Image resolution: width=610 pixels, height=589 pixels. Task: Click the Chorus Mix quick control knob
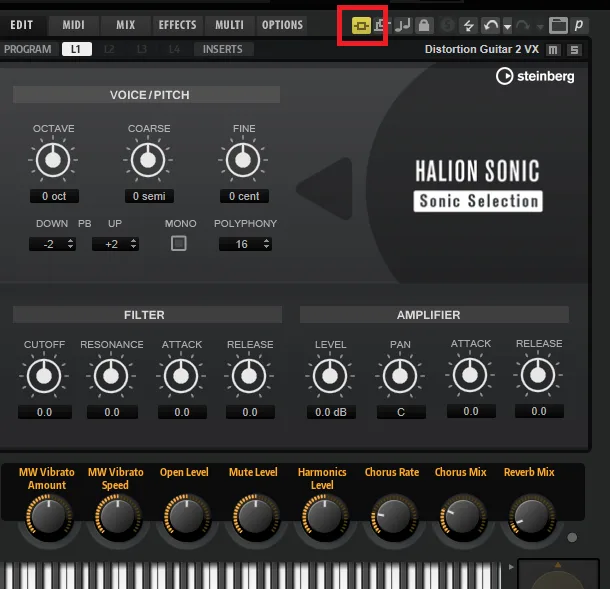463,517
